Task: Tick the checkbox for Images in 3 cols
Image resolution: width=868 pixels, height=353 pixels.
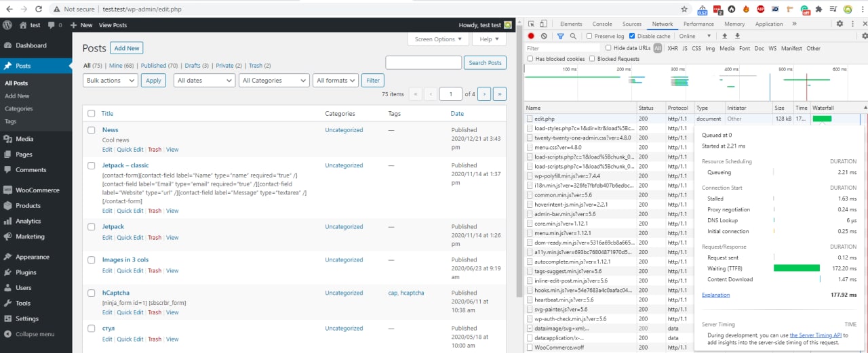Action: 91,260
